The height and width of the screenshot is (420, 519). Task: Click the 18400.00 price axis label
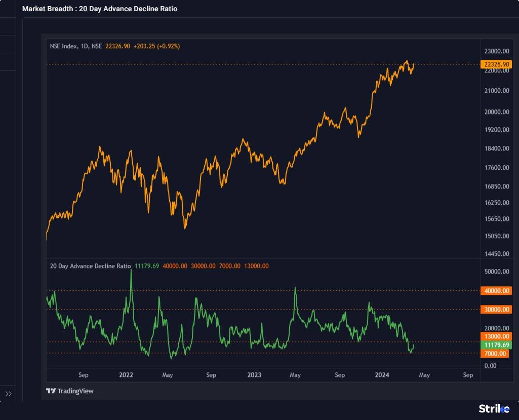pyautogui.click(x=497, y=148)
